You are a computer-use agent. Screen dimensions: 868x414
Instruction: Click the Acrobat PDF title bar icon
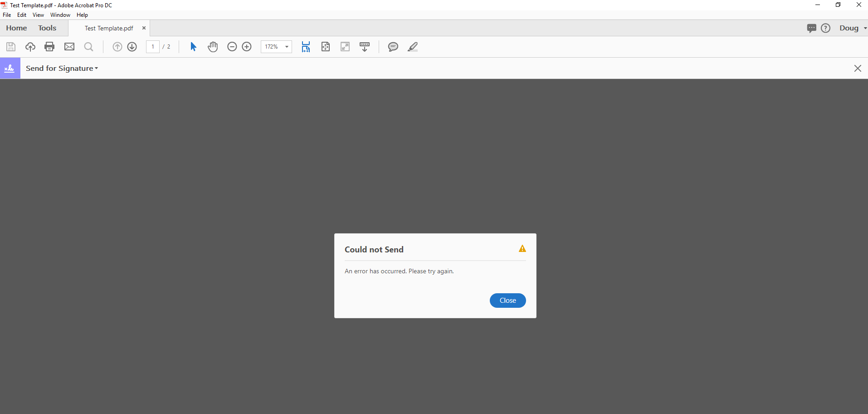pyautogui.click(x=4, y=5)
